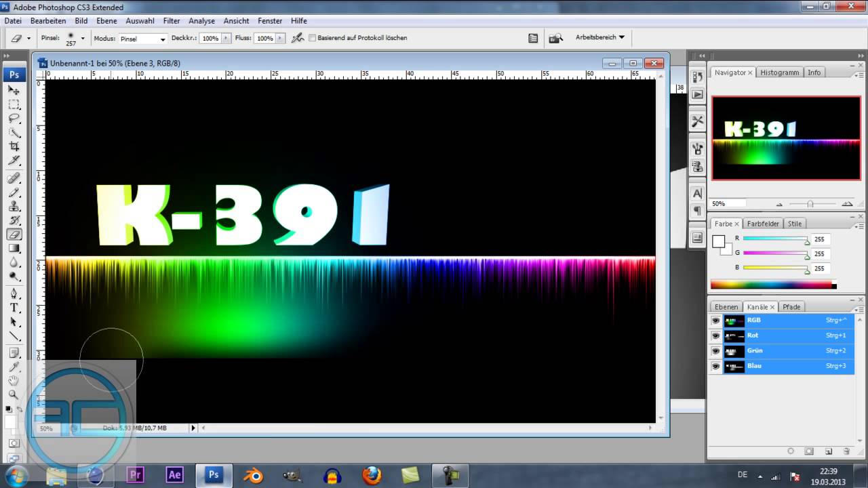The image size is (868, 488).
Task: Select the Line shape tool
Action: [14, 336]
